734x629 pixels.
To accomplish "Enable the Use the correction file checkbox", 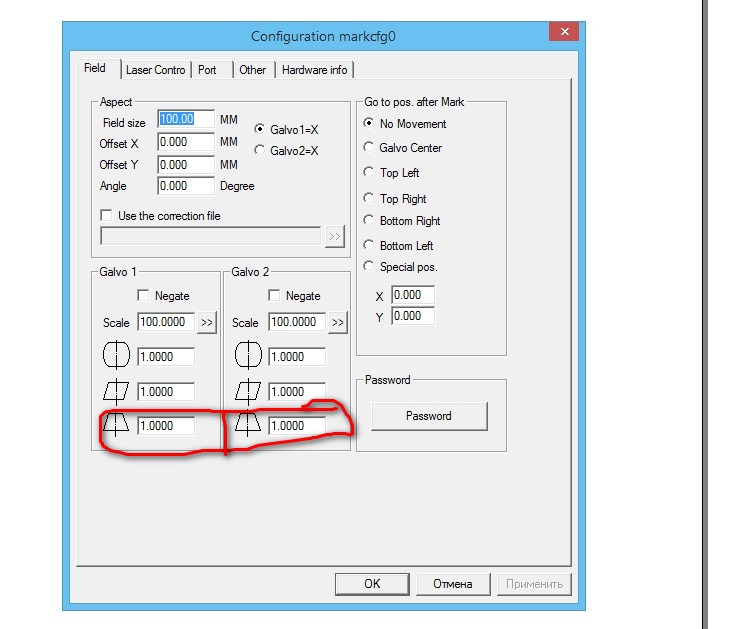I will (107, 215).
